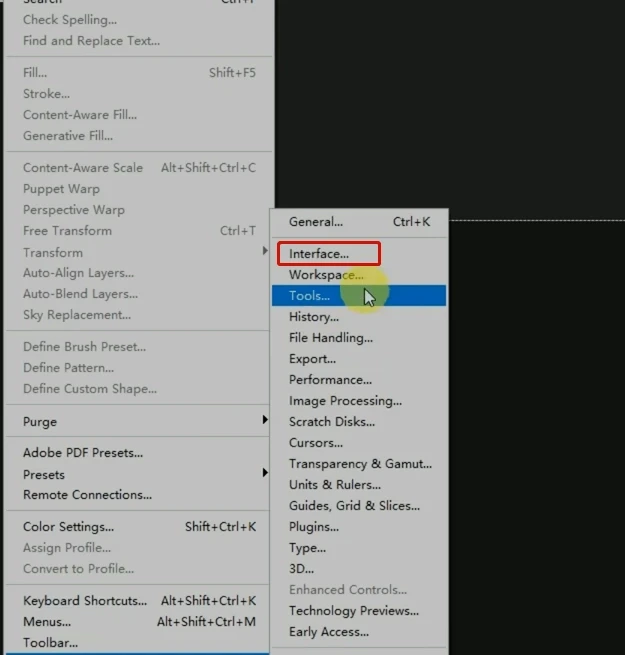Choose Guides, Grid & Slices
Image resolution: width=625 pixels, height=655 pixels.
354,506
